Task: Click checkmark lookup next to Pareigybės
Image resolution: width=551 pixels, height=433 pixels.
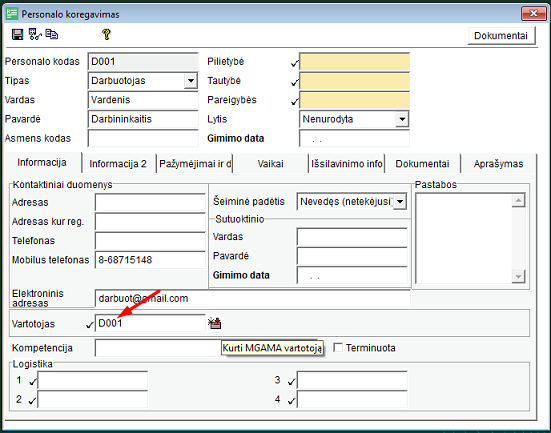Action: coord(294,102)
